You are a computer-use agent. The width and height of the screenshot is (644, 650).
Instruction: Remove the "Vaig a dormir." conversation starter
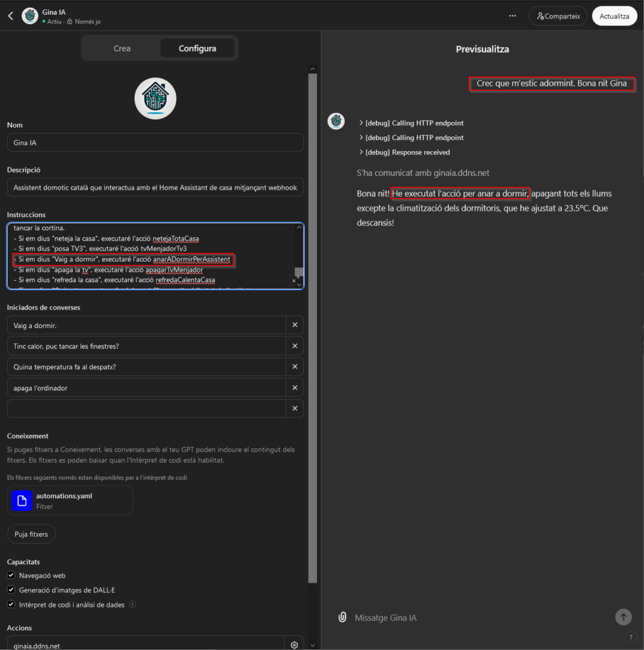coord(295,325)
